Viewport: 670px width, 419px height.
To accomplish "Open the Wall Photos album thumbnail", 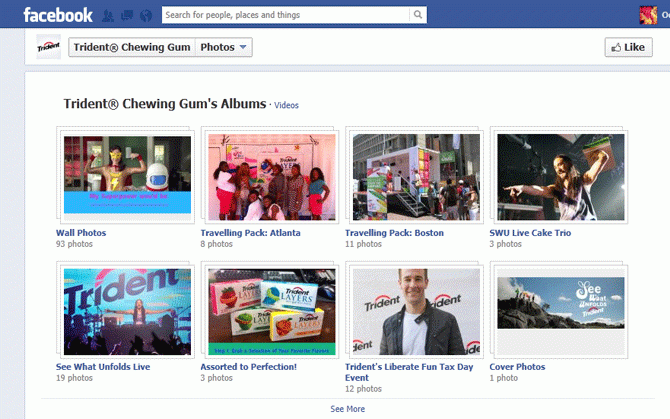I will coord(127,177).
